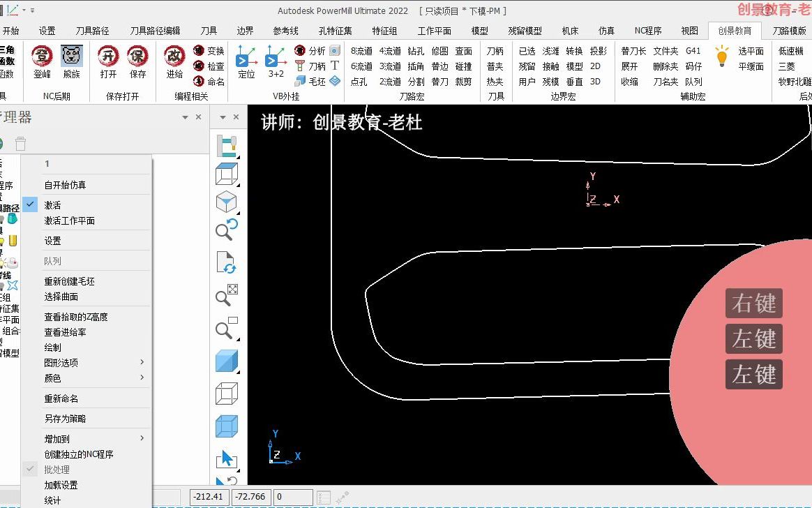The image size is (812, 508).
Task: Click the cursor selection mode icon
Action: (x=226, y=459)
